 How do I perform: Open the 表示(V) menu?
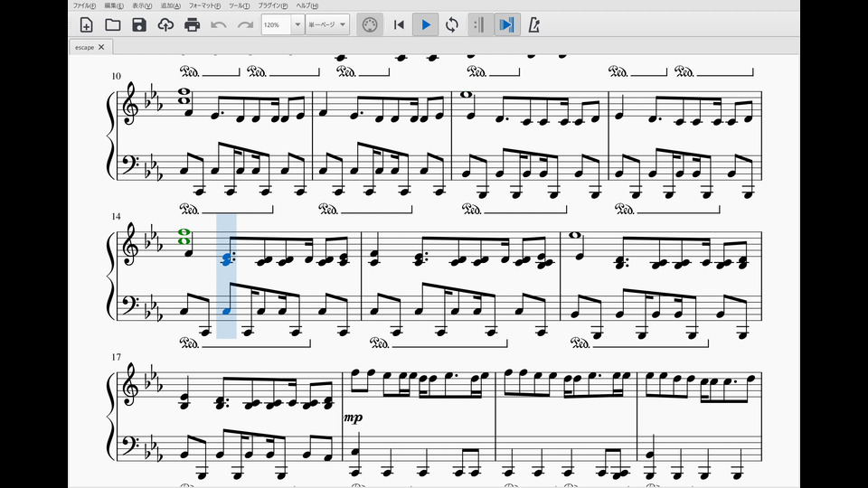pyautogui.click(x=142, y=5)
